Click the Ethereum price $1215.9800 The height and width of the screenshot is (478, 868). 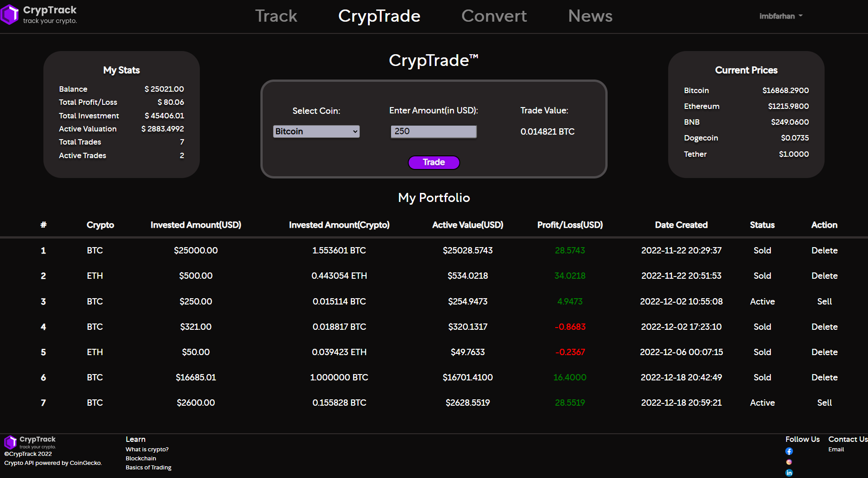(x=788, y=106)
